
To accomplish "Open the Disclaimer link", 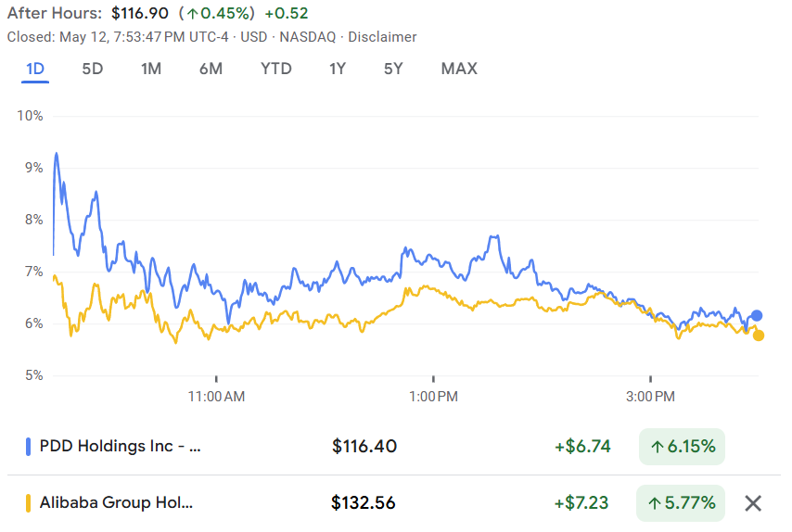I will coord(382,37).
